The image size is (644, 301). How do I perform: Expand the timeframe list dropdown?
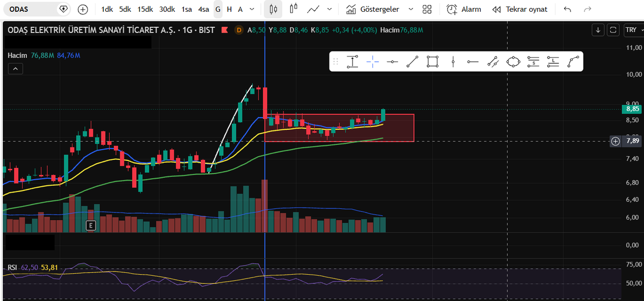pos(252,9)
